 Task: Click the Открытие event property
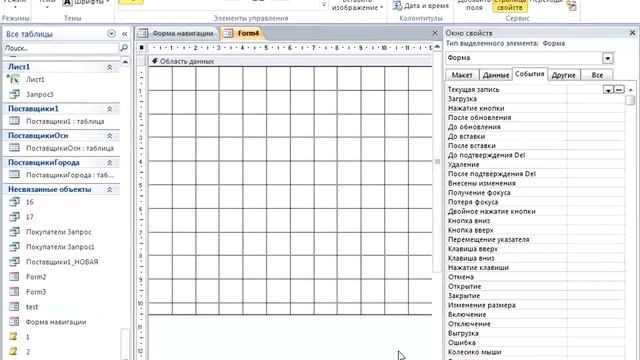pos(536,287)
